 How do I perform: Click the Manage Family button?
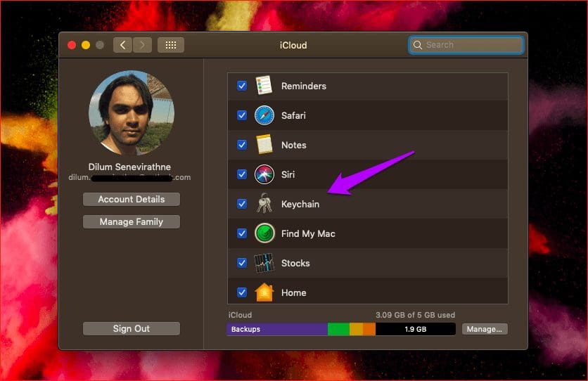pyautogui.click(x=132, y=222)
